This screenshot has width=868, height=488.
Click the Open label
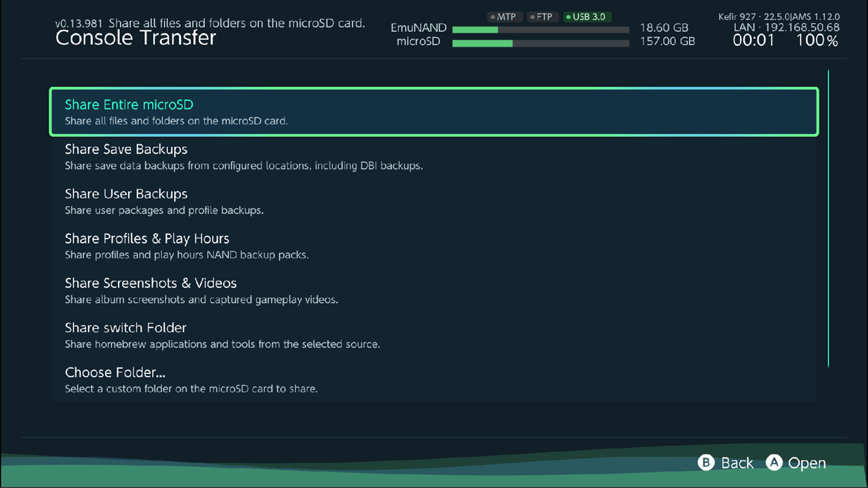(807, 463)
